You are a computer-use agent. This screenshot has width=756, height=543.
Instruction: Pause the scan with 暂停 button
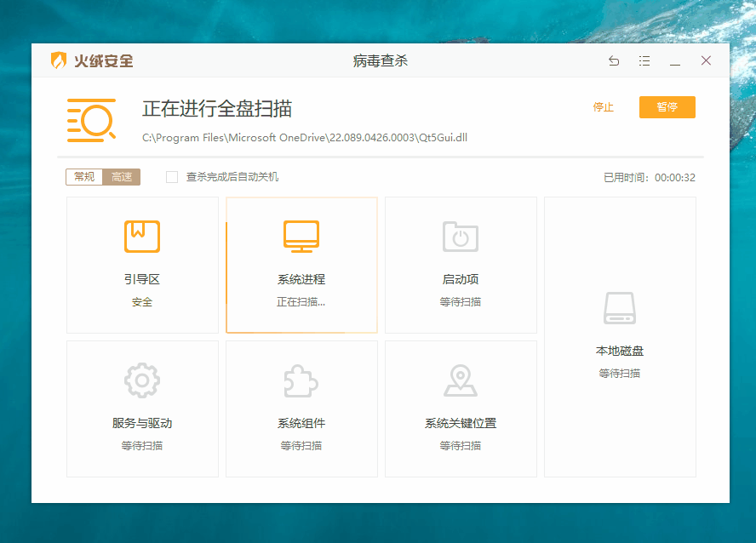pyautogui.click(x=667, y=107)
